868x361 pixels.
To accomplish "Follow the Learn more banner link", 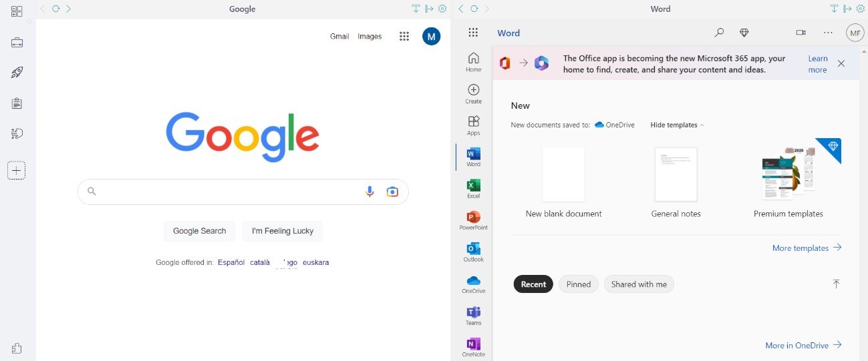I will click(x=818, y=64).
